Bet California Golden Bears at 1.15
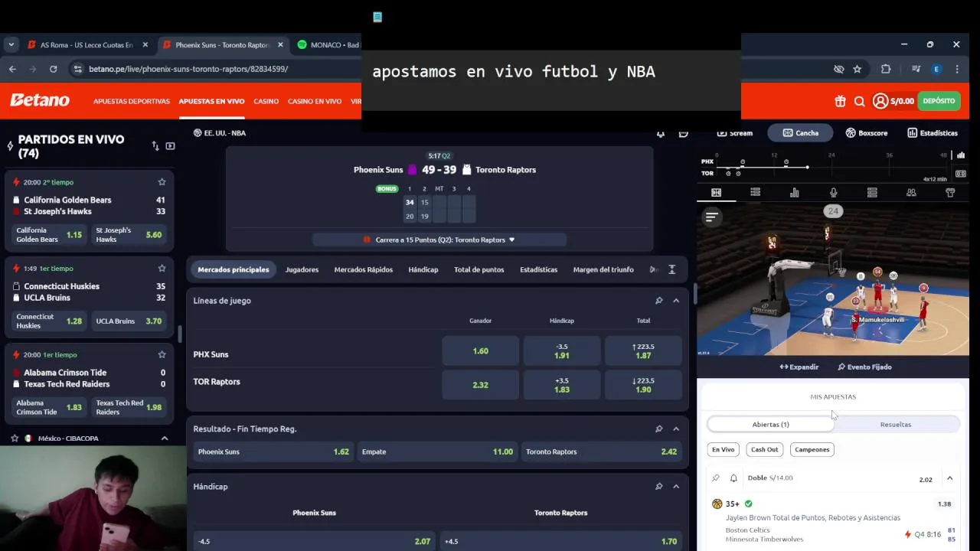Image resolution: width=980 pixels, height=551 pixels. coord(48,235)
